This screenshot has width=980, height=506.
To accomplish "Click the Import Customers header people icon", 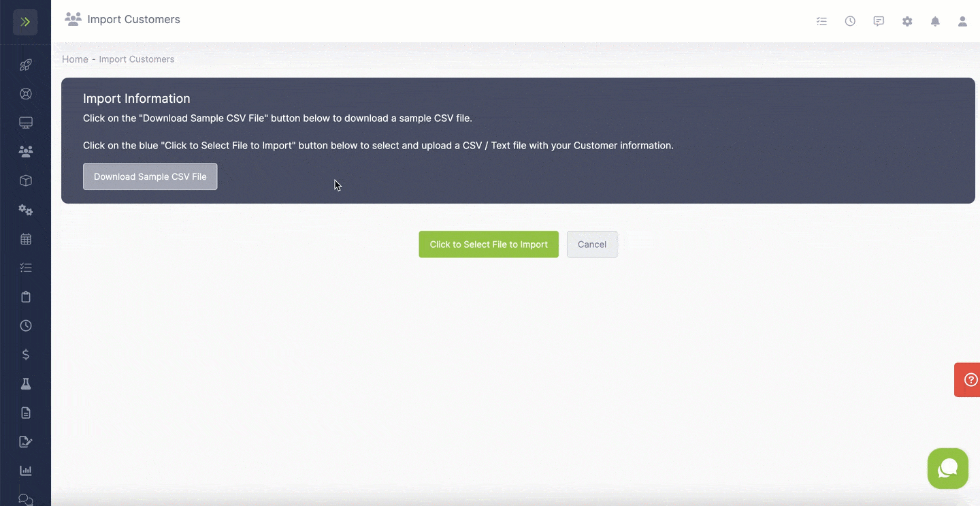I will (73, 19).
